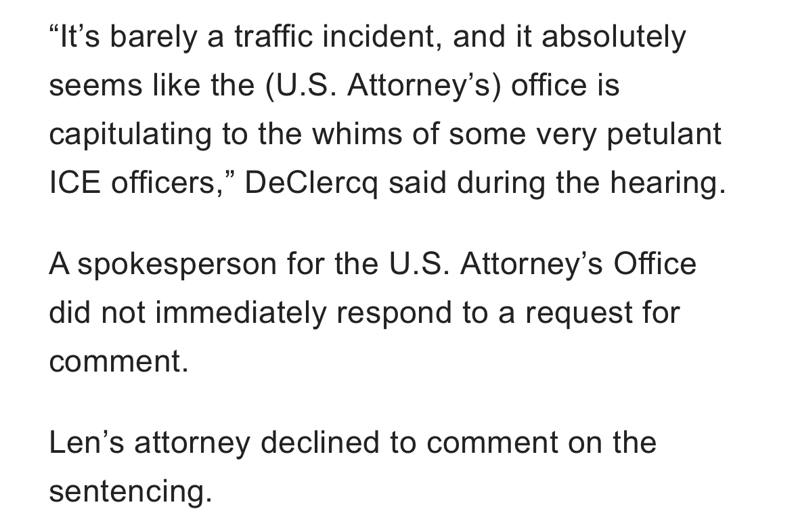Click the word "sentencing" at the end
The width and height of the screenshot is (798, 532).
click(x=131, y=492)
